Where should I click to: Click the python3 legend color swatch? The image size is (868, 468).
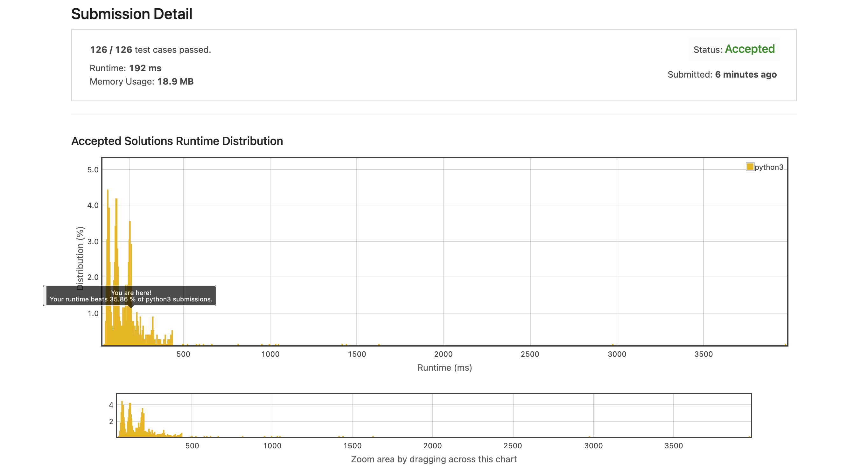click(x=750, y=167)
